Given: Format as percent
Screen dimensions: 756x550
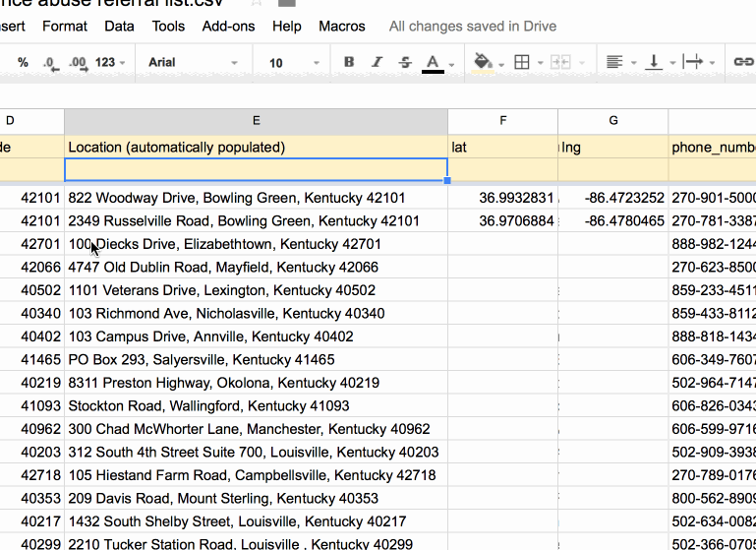Looking at the screenshot, I should [x=23, y=62].
